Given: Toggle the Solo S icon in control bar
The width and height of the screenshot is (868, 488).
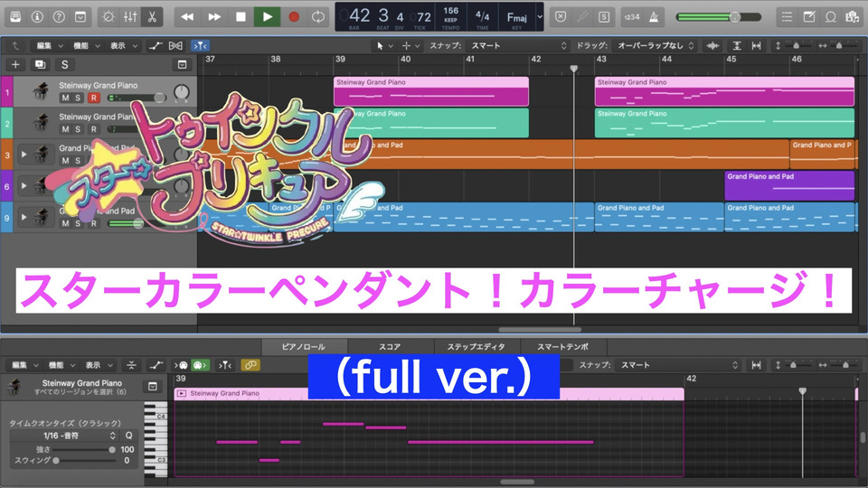Looking at the screenshot, I should click(604, 17).
